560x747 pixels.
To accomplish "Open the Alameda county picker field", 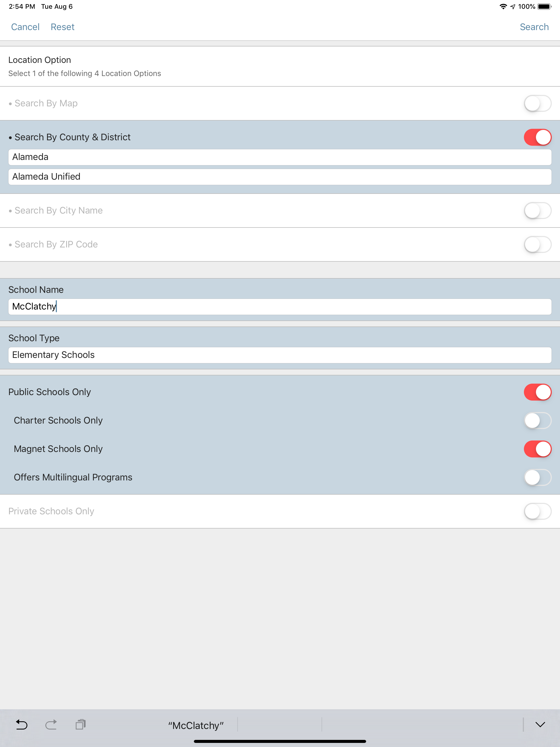I will tap(280, 157).
